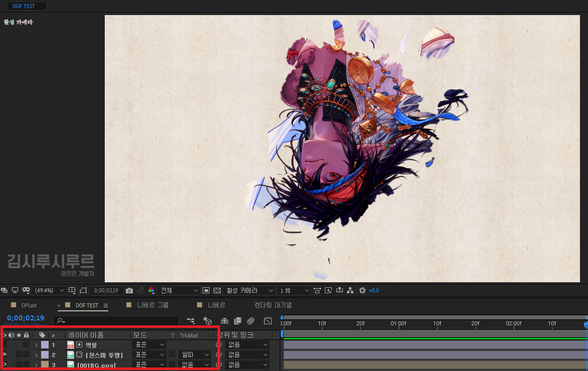The image size is (588, 371).
Task: Hide layer 2 진스마 투명 eye
Action: (5, 354)
